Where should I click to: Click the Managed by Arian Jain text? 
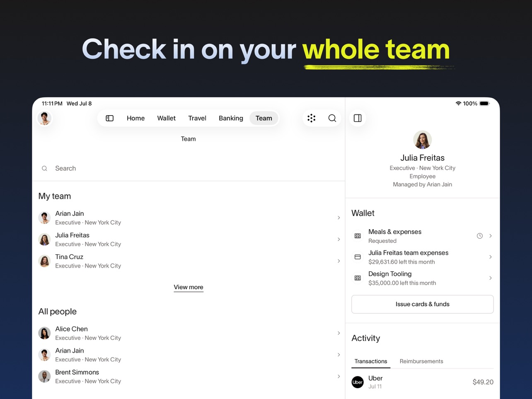422,184
